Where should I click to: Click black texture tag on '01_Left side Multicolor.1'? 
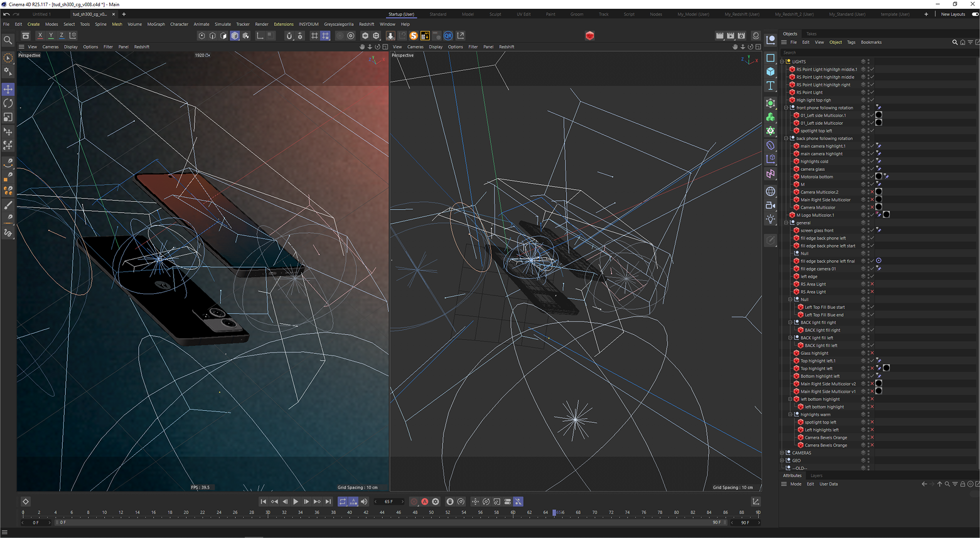pos(878,116)
